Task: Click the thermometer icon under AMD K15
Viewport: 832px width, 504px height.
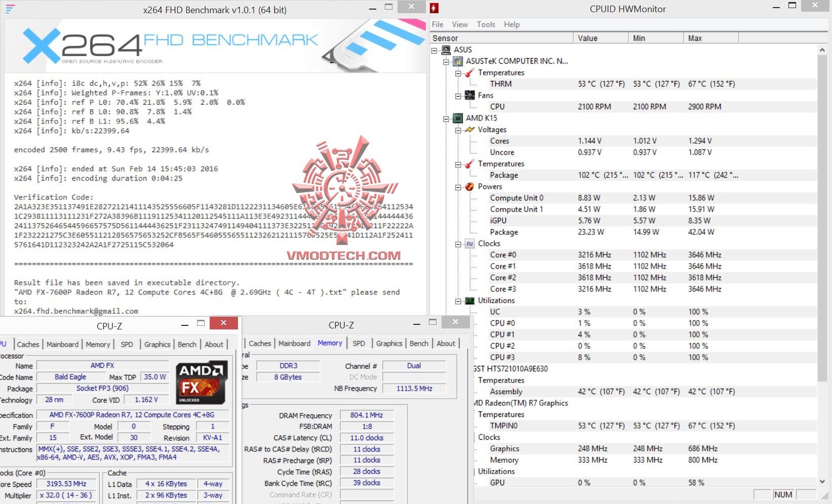Action: 469,164
